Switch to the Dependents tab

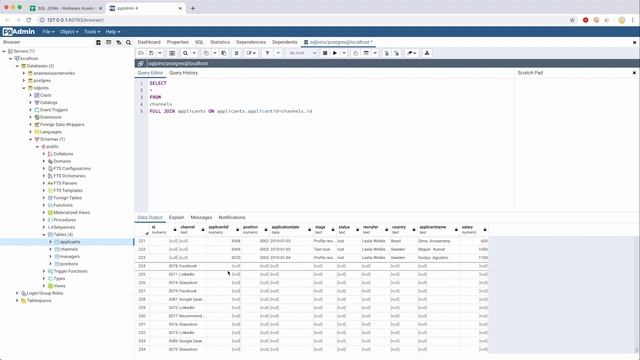[x=284, y=42]
